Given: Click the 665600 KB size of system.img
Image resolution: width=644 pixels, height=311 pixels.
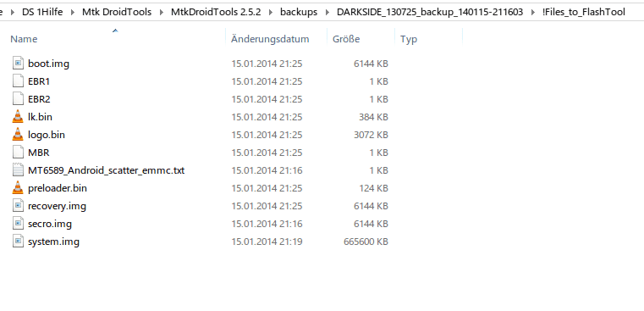Looking at the screenshot, I should 366,242.
